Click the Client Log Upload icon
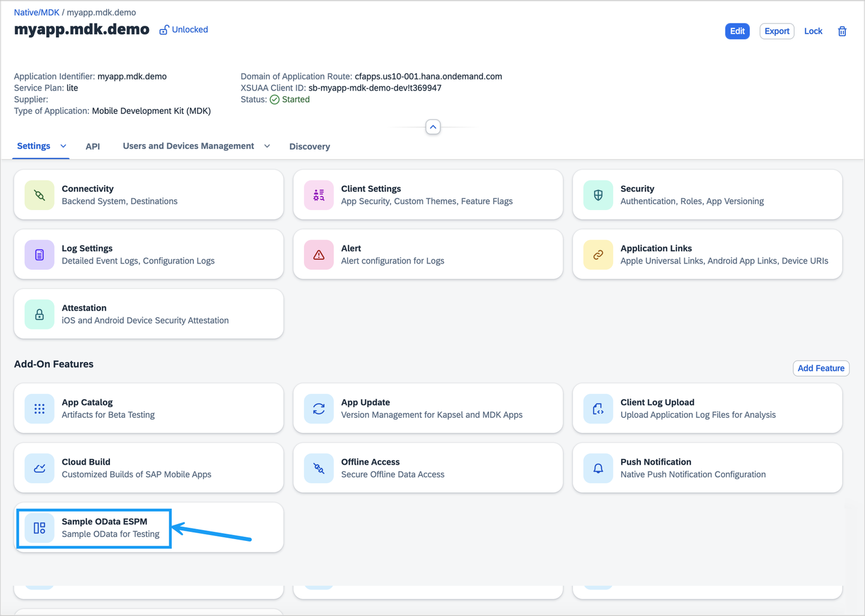 pyautogui.click(x=598, y=409)
